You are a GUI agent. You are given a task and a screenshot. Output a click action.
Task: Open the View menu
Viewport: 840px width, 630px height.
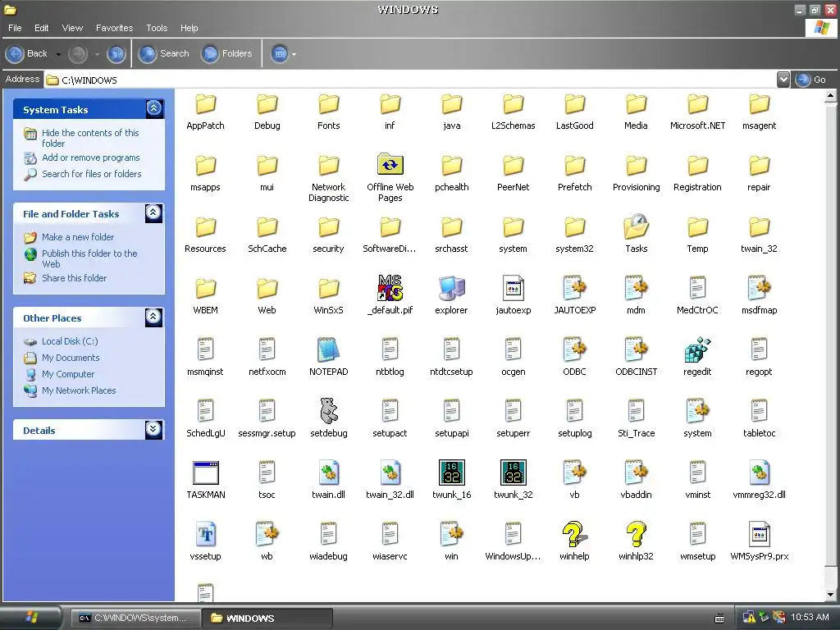point(72,28)
